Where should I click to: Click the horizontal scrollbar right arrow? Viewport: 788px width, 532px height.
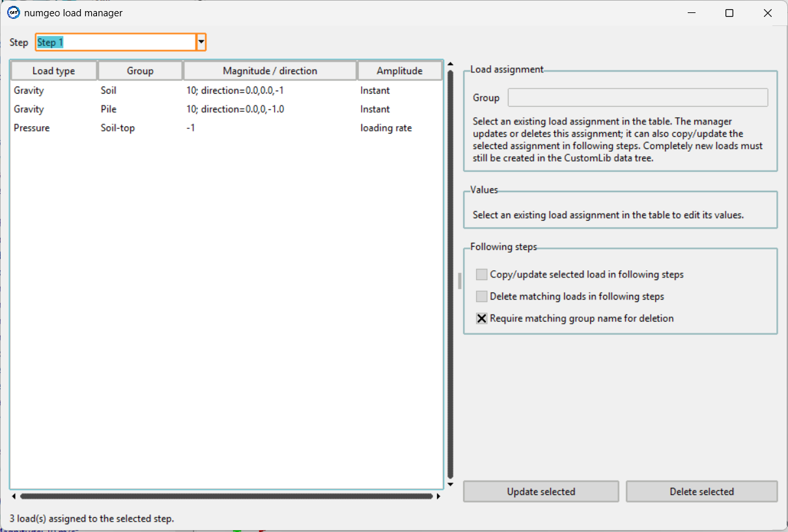438,496
